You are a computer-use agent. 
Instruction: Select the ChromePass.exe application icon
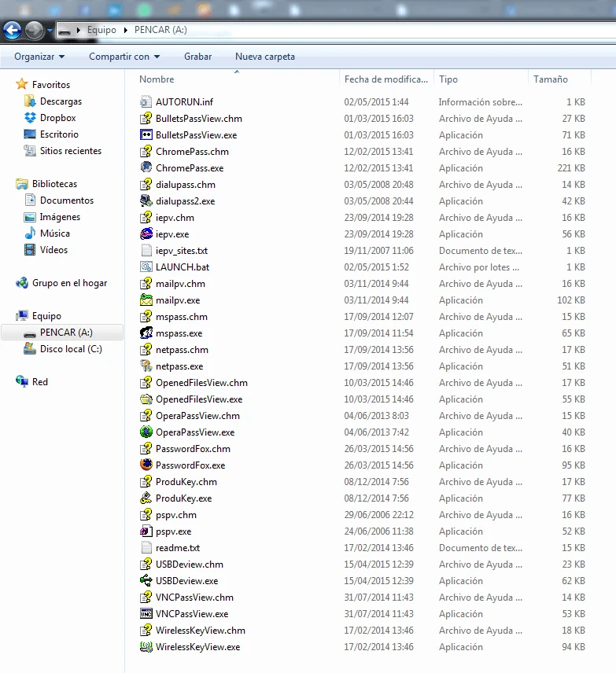point(146,167)
